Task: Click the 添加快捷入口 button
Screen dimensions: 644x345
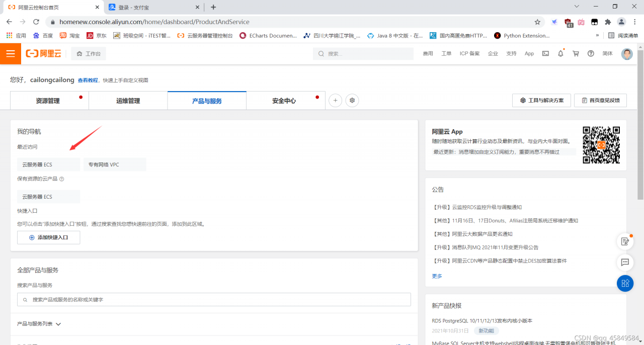Action: click(x=49, y=237)
